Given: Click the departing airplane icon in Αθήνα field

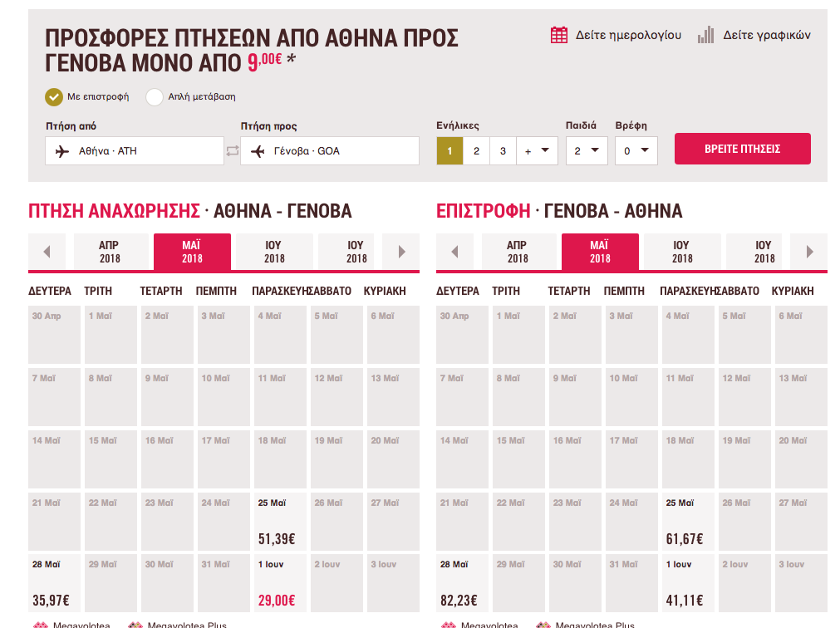Looking at the screenshot, I should 62,151.
